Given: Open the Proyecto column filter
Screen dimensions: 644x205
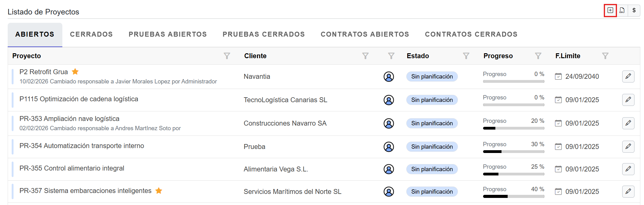Looking at the screenshot, I should pos(227,56).
